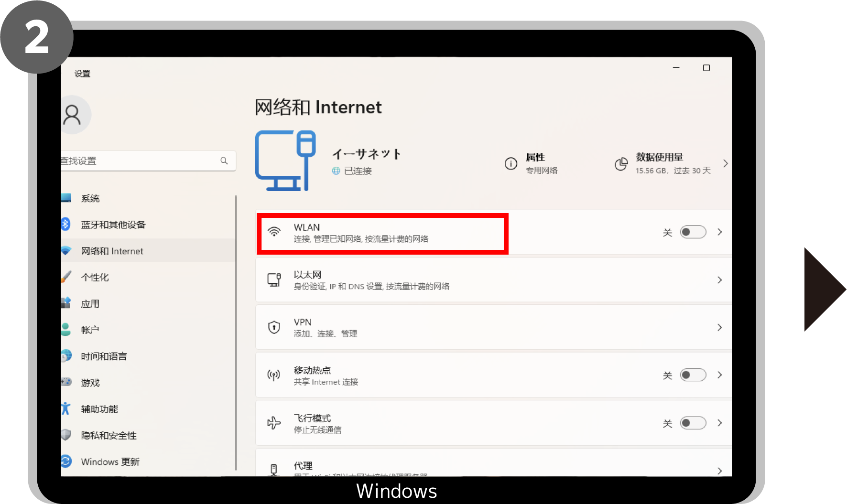Image resolution: width=847 pixels, height=504 pixels.
Task: Click the 查找设置 search field
Action: tap(141, 161)
